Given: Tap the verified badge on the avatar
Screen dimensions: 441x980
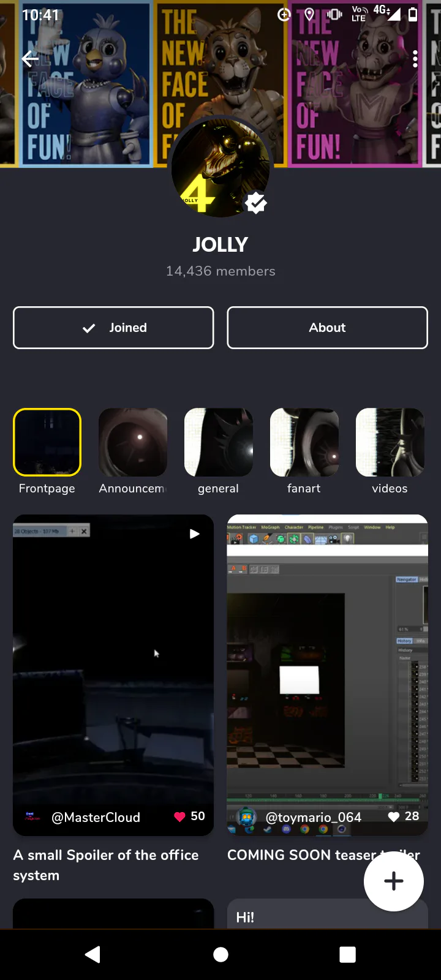Looking at the screenshot, I should [256, 202].
